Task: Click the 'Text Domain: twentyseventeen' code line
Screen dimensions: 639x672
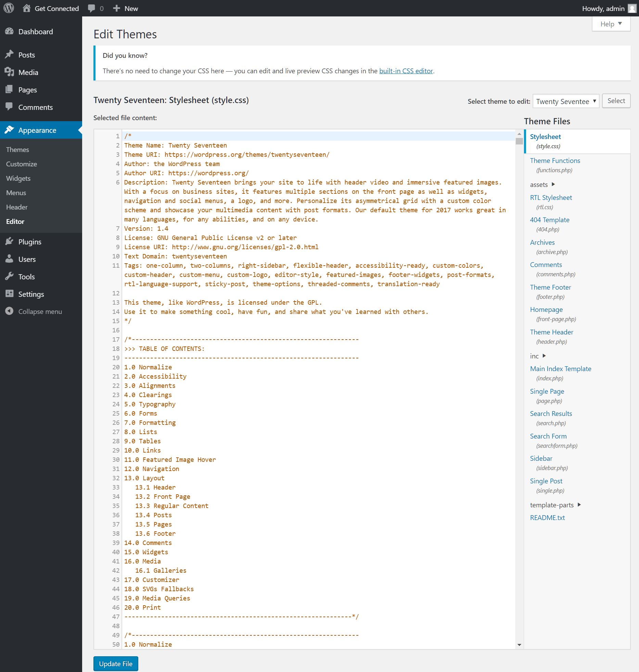Action: [x=176, y=256]
